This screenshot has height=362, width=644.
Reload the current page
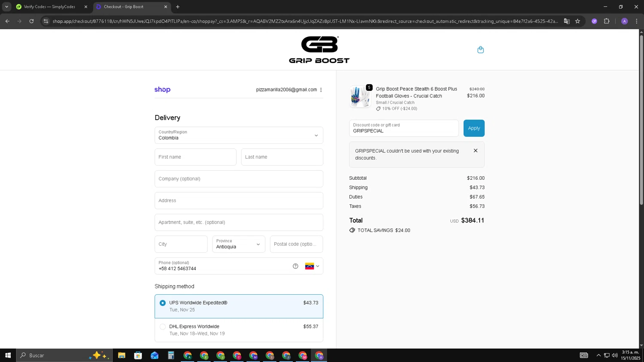31,21
